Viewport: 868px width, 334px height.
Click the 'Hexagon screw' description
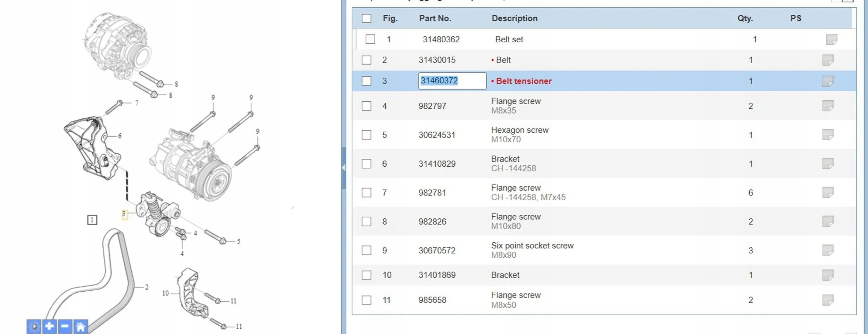tap(520, 130)
